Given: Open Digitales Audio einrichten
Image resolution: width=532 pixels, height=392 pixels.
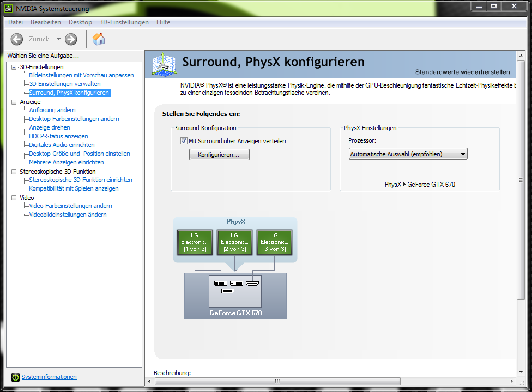Looking at the screenshot, I should (x=62, y=145).
